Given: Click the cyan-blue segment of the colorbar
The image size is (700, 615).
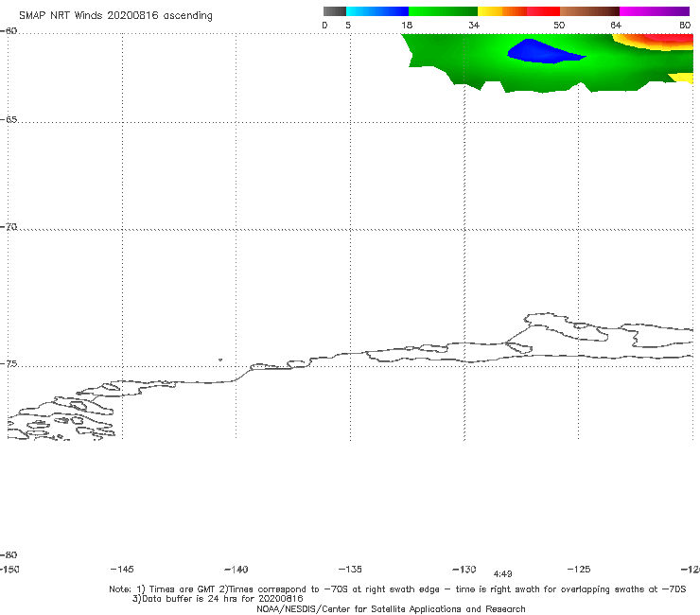Looking at the screenshot, I should (377, 11).
